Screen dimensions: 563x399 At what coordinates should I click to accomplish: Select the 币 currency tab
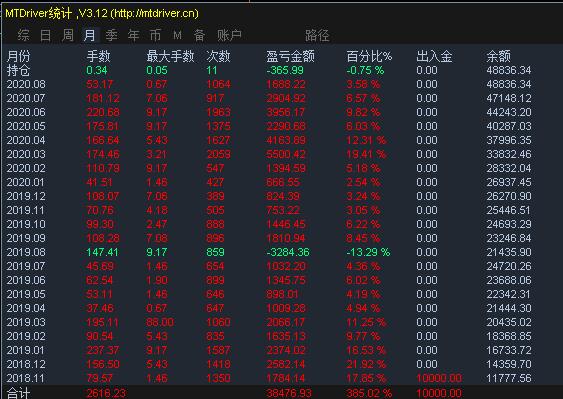point(155,35)
